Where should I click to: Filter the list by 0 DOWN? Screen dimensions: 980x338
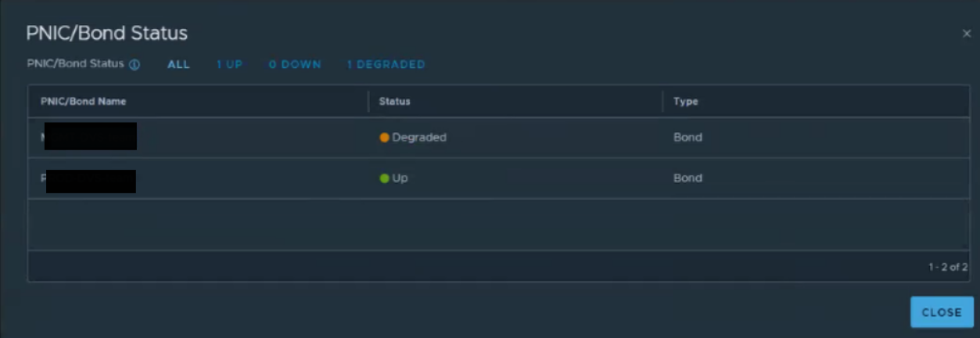(x=295, y=64)
